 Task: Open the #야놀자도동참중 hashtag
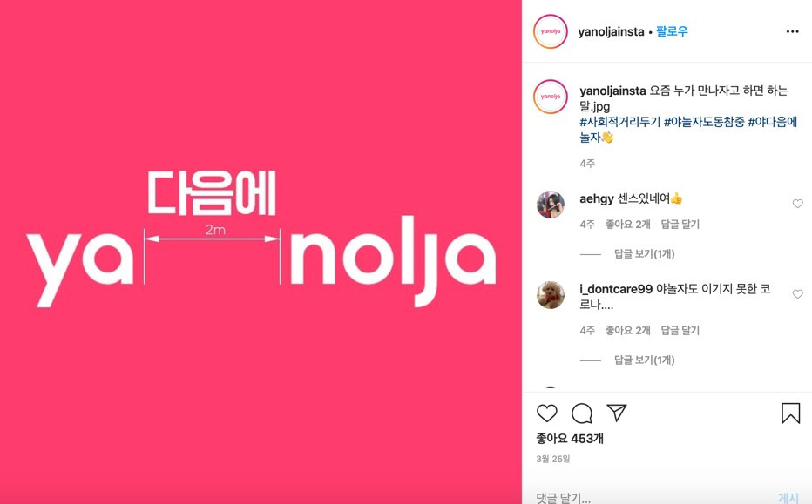(x=704, y=122)
